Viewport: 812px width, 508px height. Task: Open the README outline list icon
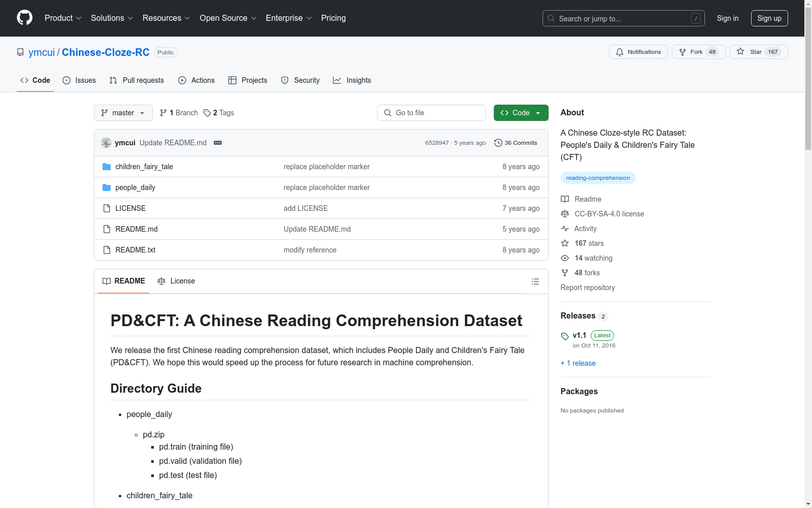535,281
